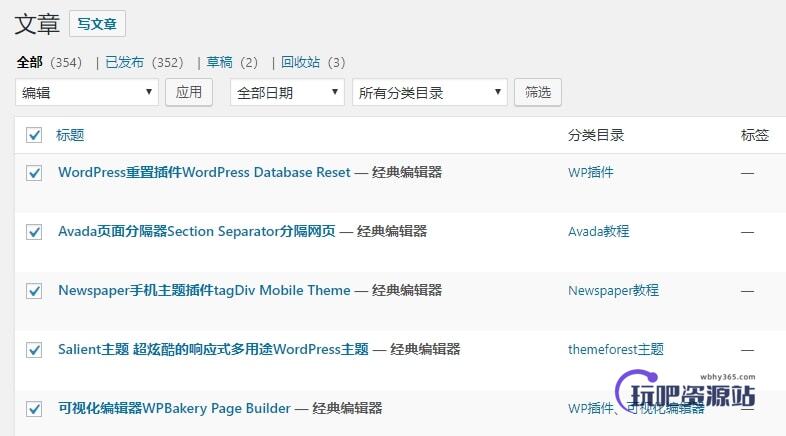Click WP插件 category in WPBakery row
Viewport: 786px width, 436px height.
click(591, 408)
